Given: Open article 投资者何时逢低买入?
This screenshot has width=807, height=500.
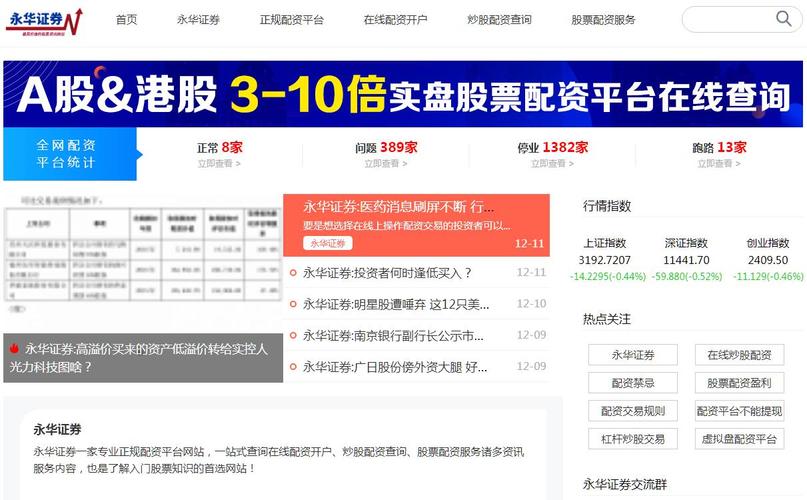Looking at the screenshot, I should click(x=387, y=273).
